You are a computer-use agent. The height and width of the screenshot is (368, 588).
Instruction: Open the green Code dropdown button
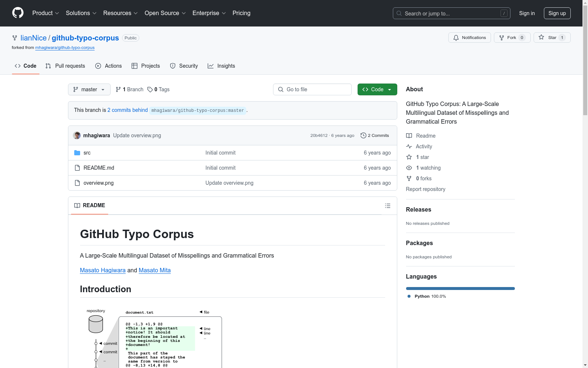tap(377, 89)
